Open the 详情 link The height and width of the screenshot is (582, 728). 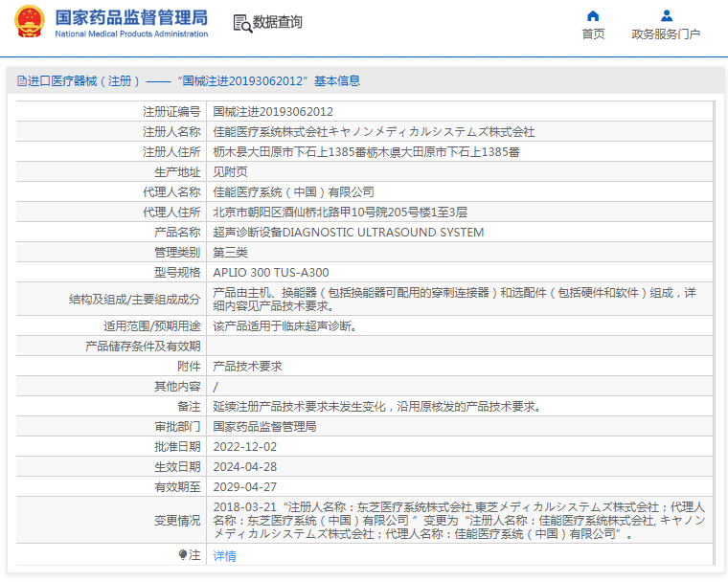point(225,555)
